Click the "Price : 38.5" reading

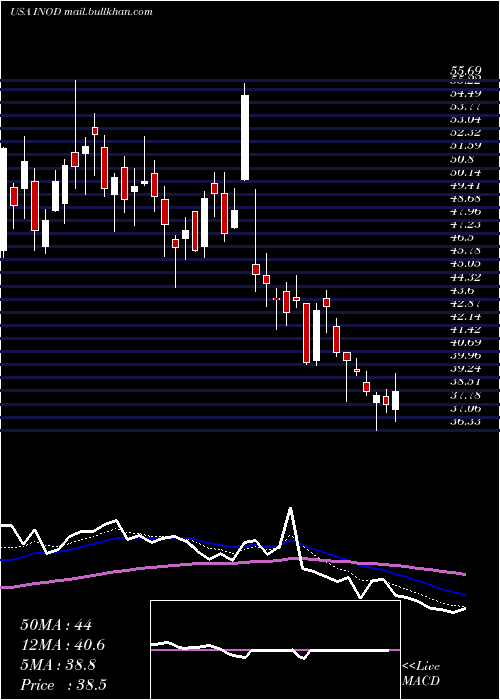pos(63,685)
